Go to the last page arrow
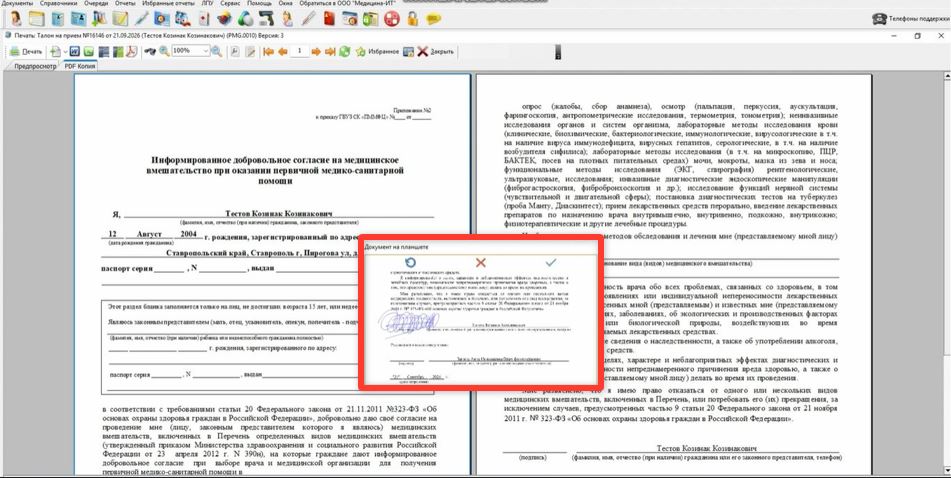This screenshot has width=951, height=478. tap(330, 52)
